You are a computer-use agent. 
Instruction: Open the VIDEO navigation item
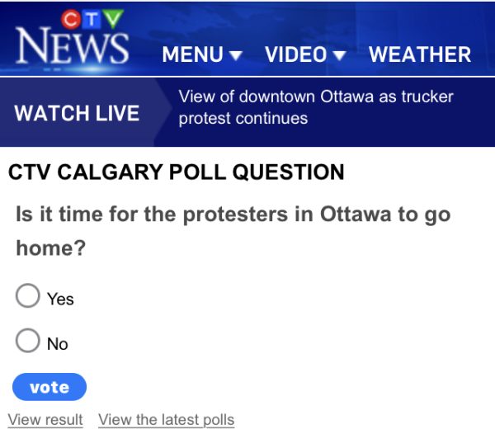coord(295,55)
